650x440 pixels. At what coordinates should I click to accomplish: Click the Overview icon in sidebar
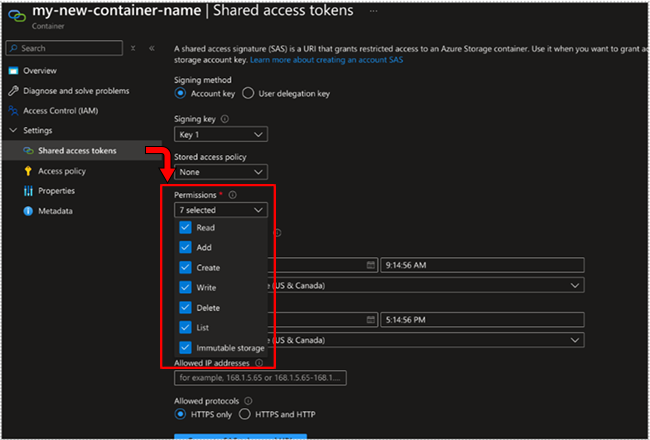tap(14, 70)
